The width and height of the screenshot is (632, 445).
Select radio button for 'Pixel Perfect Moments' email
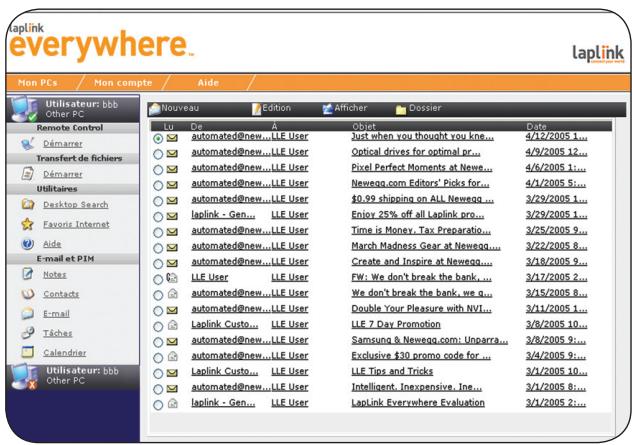(158, 170)
